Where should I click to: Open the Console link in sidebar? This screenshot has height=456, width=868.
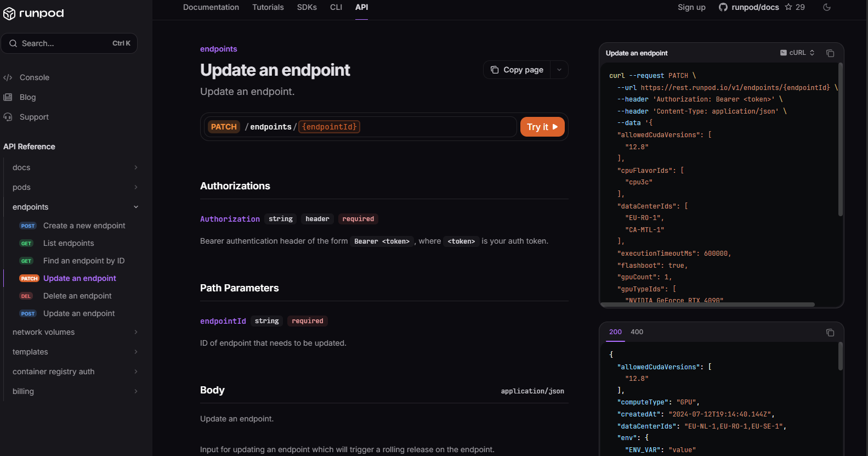coord(35,77)
